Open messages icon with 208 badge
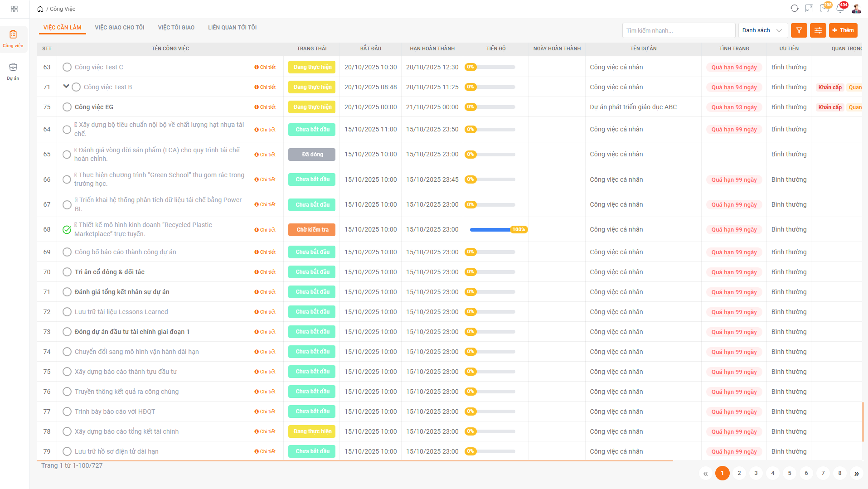Viewport: 868px width, 489px height. tap(824, 9)
